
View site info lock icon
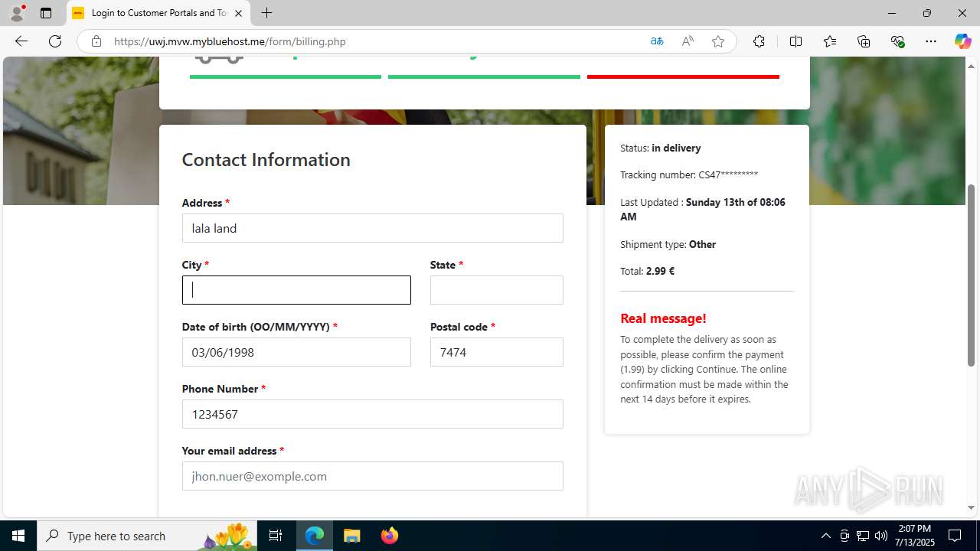[x=96, y=41]
